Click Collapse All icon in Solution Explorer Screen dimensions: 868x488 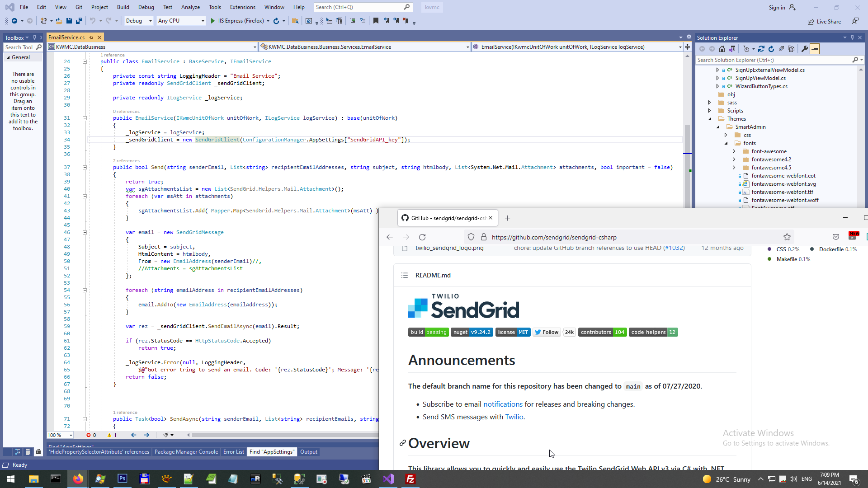[781, 49]
